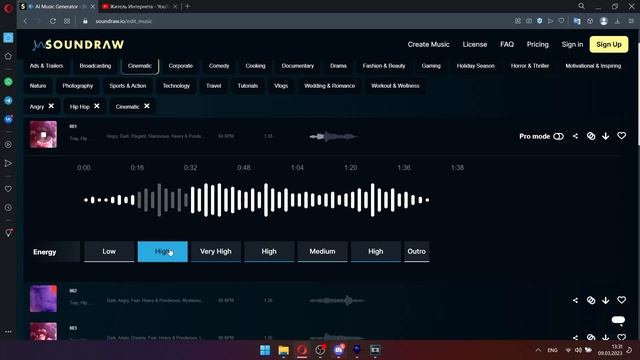Select Technology theme

176,86
